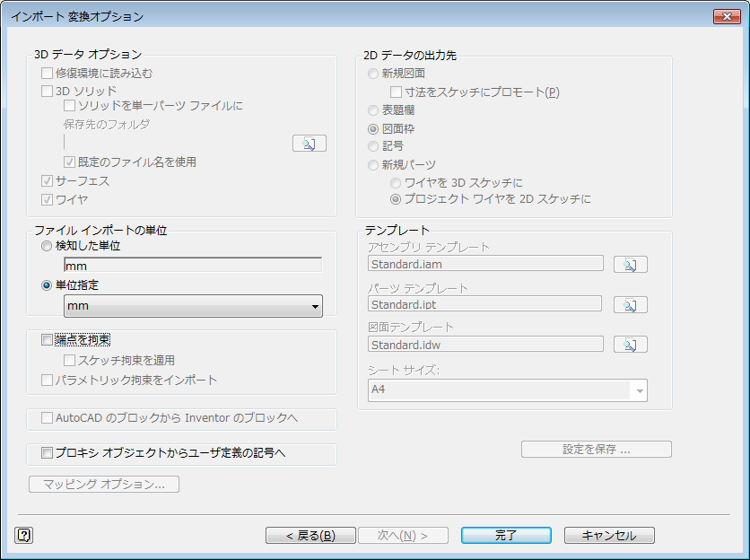Click the 完了 finish button

pyautogui.click(x=505, y=535)
